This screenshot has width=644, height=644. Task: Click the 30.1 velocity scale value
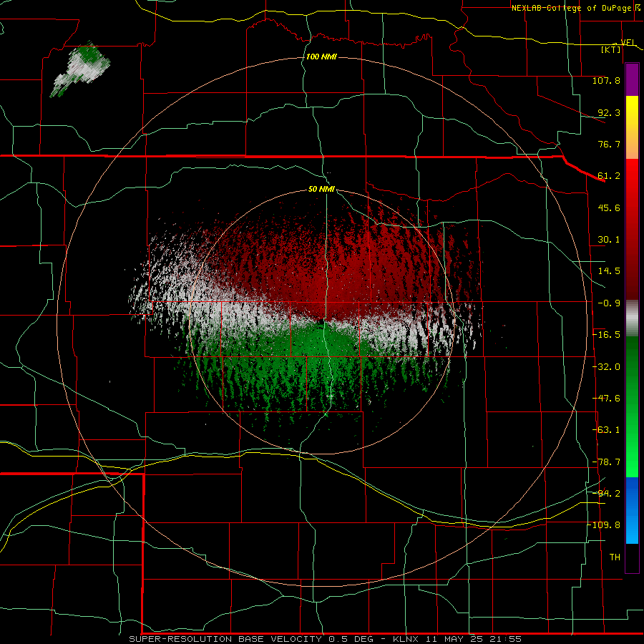pos(609,240)
